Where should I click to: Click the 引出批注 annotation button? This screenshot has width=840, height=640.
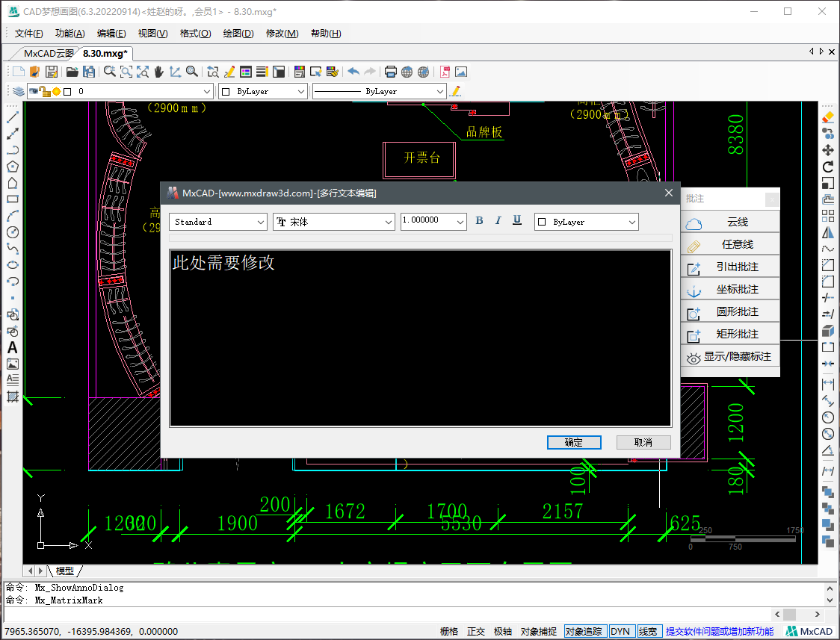point(731,267)
